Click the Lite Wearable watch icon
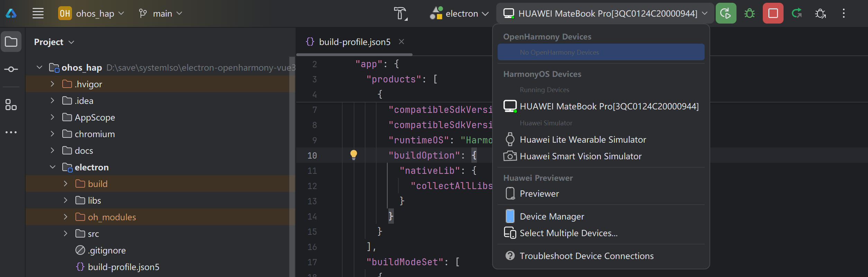The width and height of the screenshot is (868, 277). pyautogui.click(x=510, y=139)
